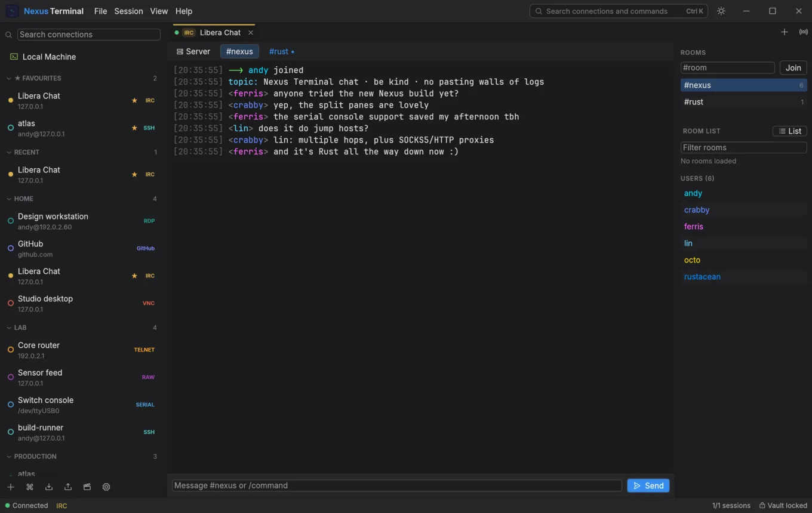Click the import connections download icon
The width and height of the screenshot is (812, 513).
pos(49,487)
